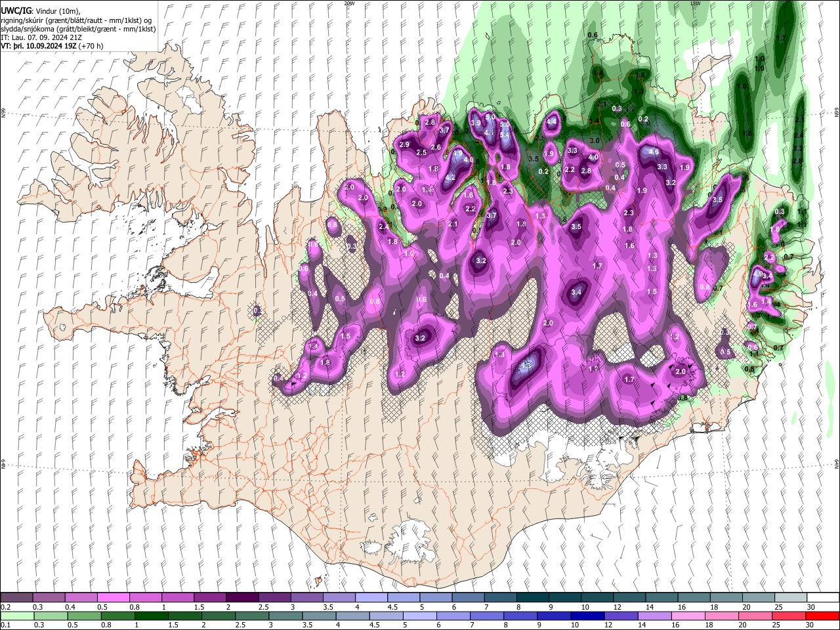
Task: Select the 'IT: Lau. 07. 09. 2024 21Z' line
Action: pyautogui.click(x=41, y=37)
